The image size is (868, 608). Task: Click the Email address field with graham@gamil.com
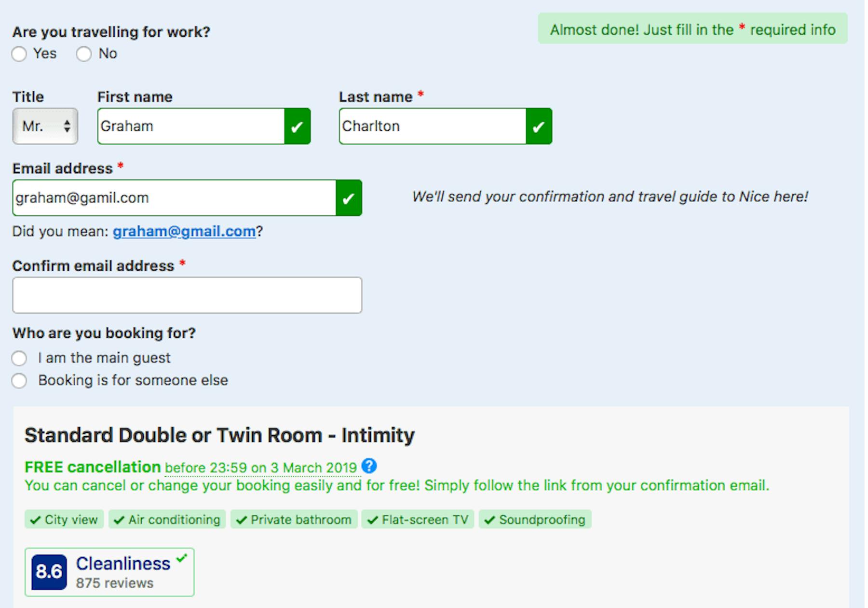[175, 198]
